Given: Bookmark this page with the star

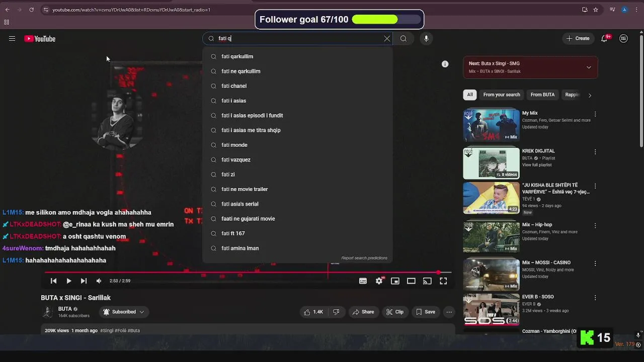Looking at the screenshot, I should click(596, 10).
